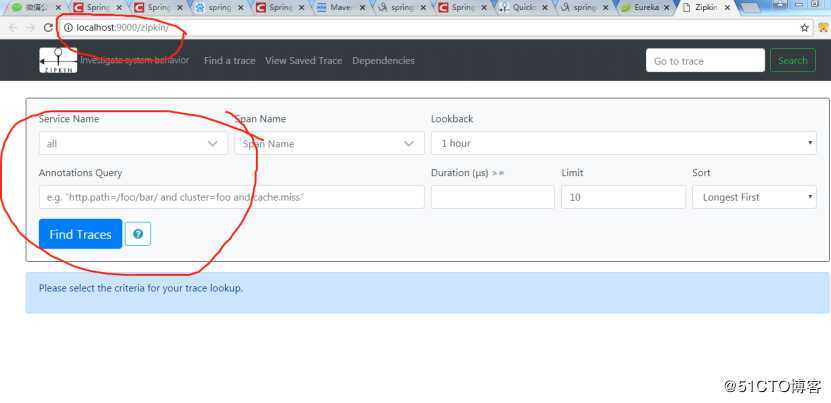This screenshot has height=403, width=831.
Task: Reload the page with the refresh icon
Action: click(48, 28)
